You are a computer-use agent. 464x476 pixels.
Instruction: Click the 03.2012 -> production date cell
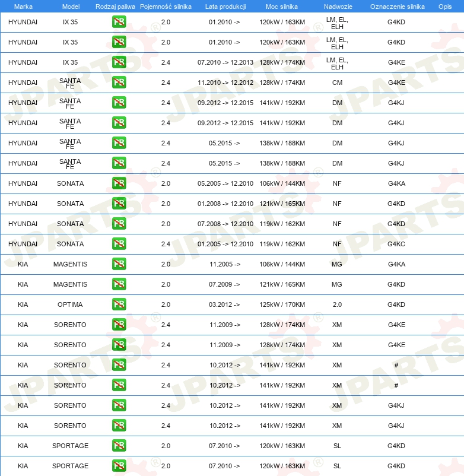click(224, 304)
